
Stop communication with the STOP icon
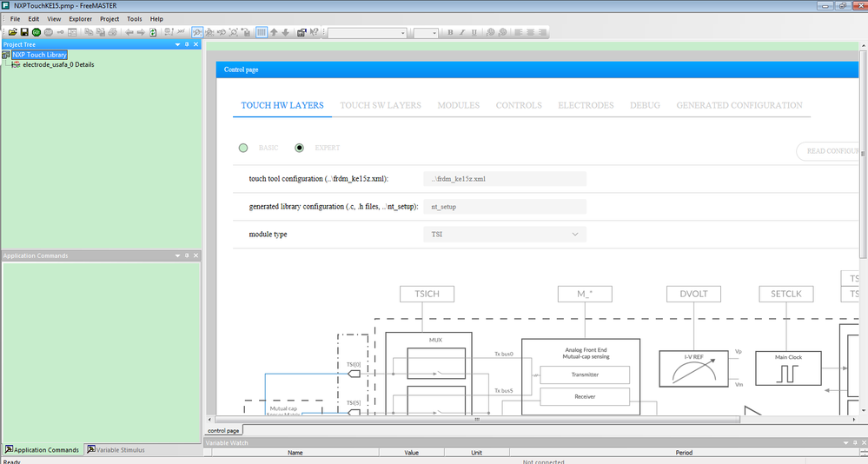[x=48, y=32]
